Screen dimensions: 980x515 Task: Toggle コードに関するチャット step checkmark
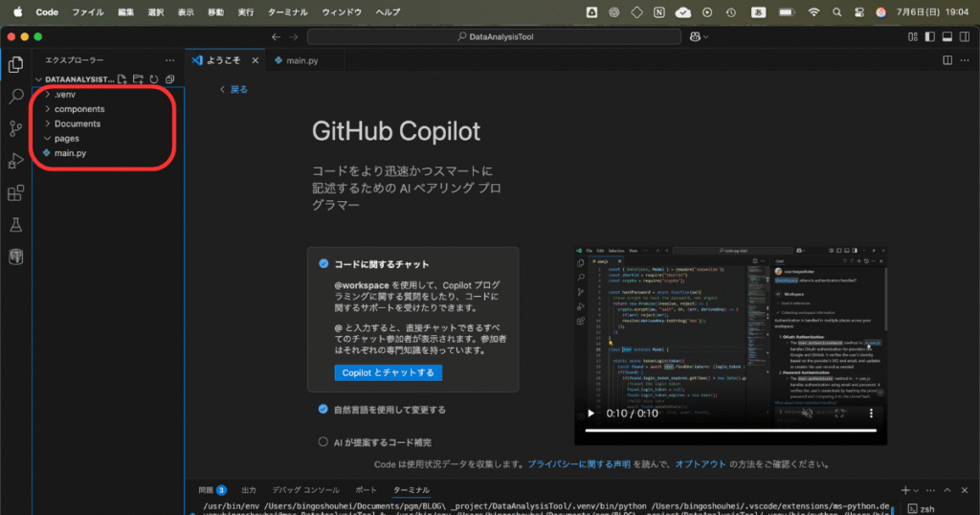coord(323,264)
